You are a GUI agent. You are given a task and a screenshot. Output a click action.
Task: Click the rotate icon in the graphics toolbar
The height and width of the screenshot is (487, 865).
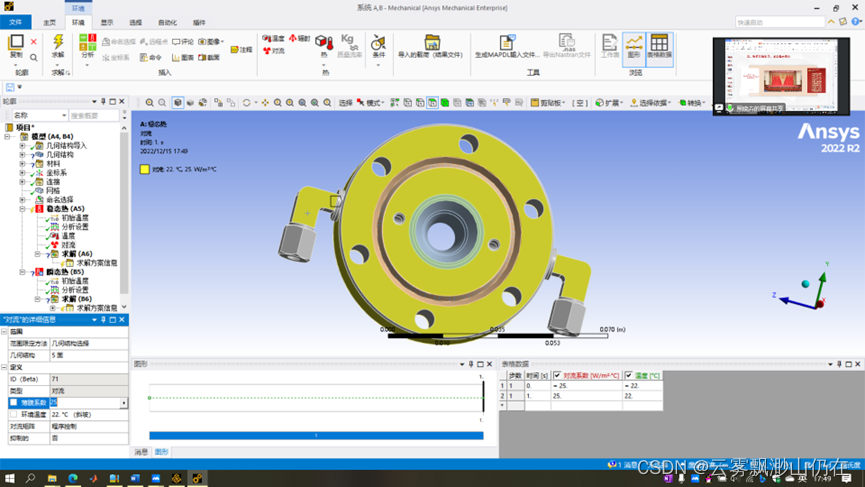247,103
